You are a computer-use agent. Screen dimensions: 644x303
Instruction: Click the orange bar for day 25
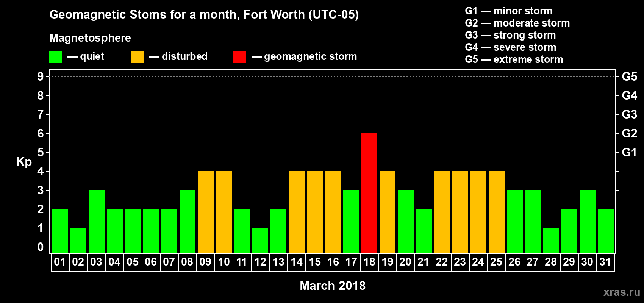click(x=497, y=212)
